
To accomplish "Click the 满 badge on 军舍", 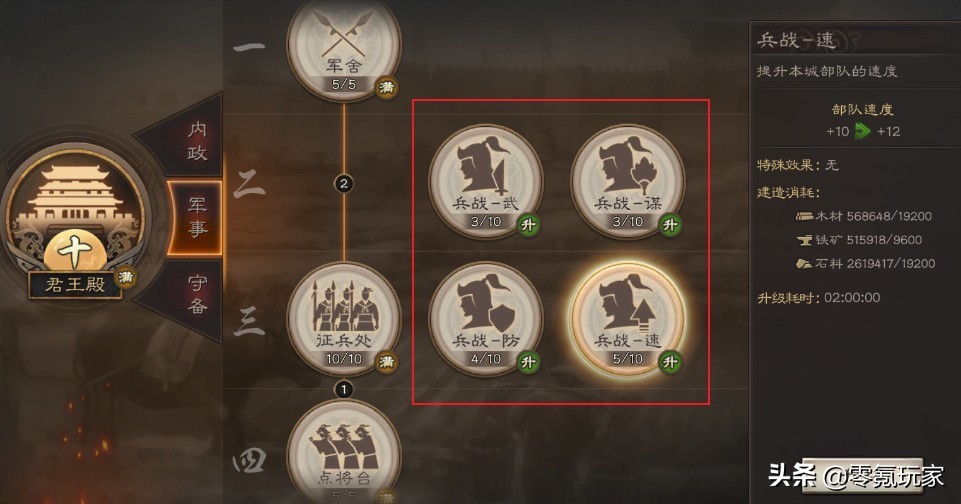I will 386,88.
